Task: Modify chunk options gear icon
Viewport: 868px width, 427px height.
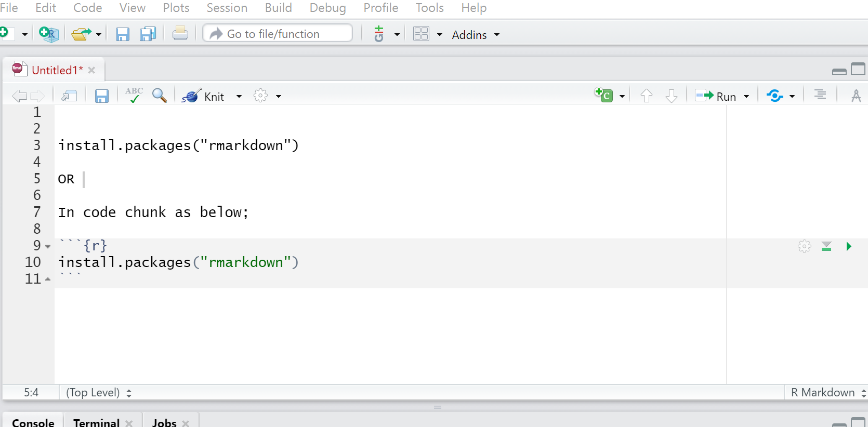Action: click(x=805, y=246)
